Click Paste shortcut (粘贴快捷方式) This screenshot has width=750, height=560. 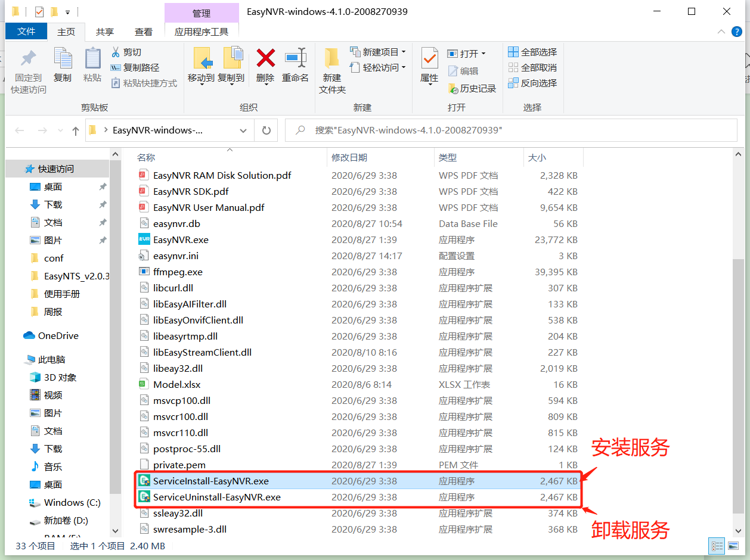[x=144, y=83]
